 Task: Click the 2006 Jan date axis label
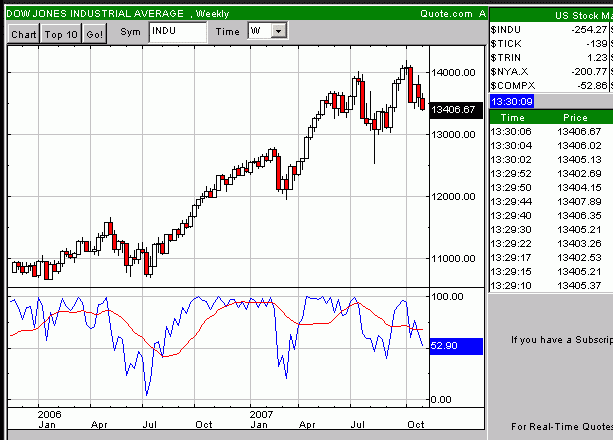49,420
